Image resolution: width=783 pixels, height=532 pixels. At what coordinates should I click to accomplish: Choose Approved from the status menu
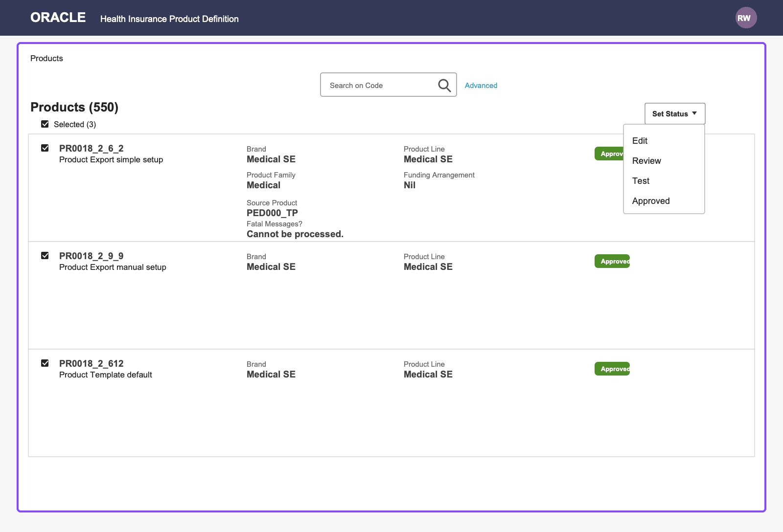[664, 201]
